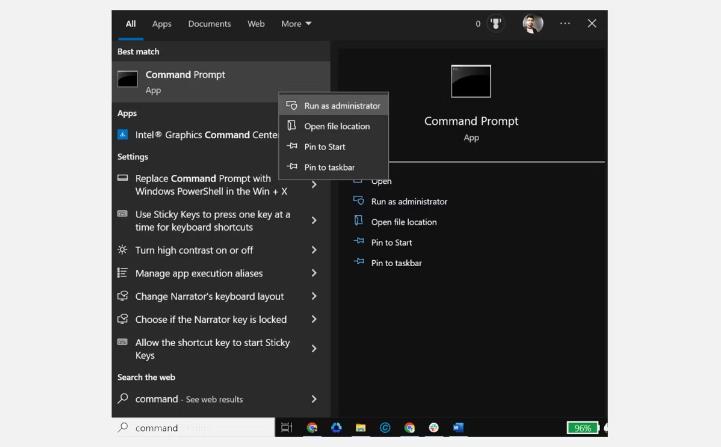Open Change Narrator's keyboard layout setting
721x447 pixels.
[x=209, y=296]
